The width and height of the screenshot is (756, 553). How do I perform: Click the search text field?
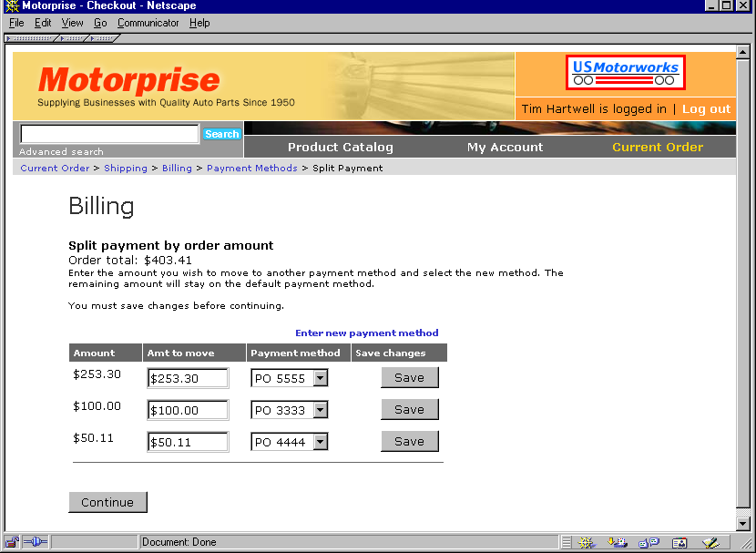point(109,134)
